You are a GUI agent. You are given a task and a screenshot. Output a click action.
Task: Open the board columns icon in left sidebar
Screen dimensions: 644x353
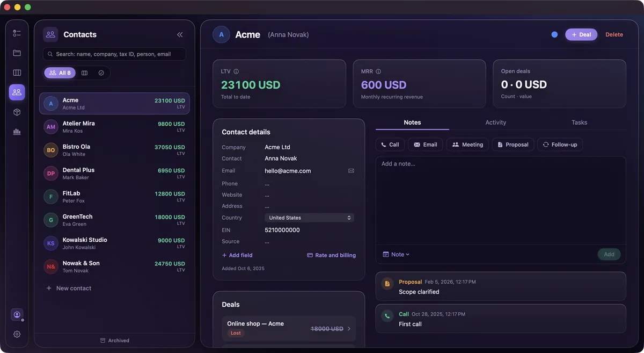pos(17,73)
